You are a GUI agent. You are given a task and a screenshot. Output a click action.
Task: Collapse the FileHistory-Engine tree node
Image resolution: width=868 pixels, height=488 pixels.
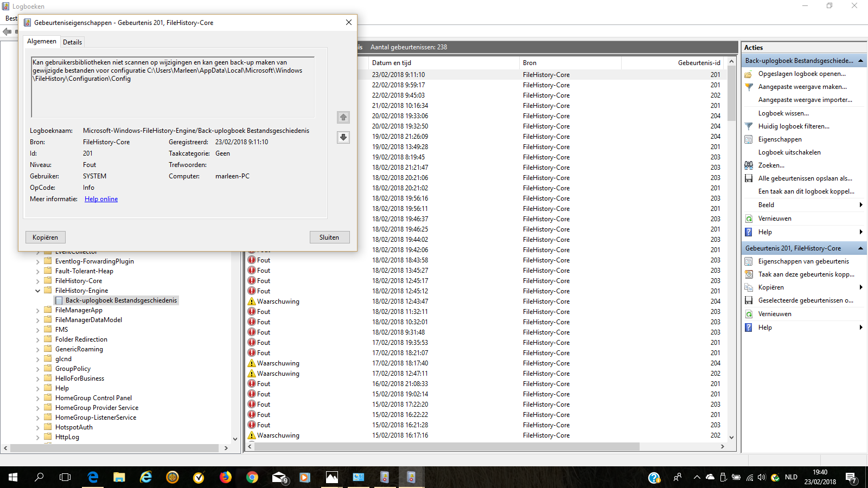point(38,291)
